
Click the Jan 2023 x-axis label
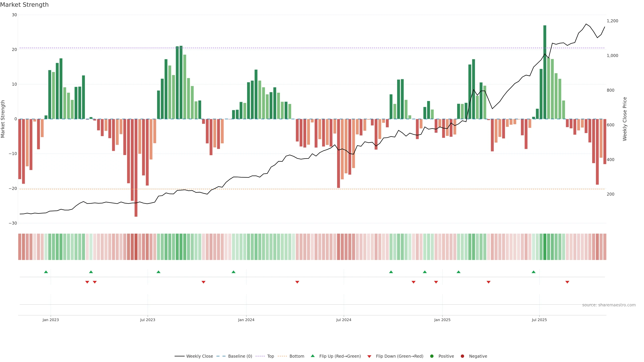(x=50, y=320)
